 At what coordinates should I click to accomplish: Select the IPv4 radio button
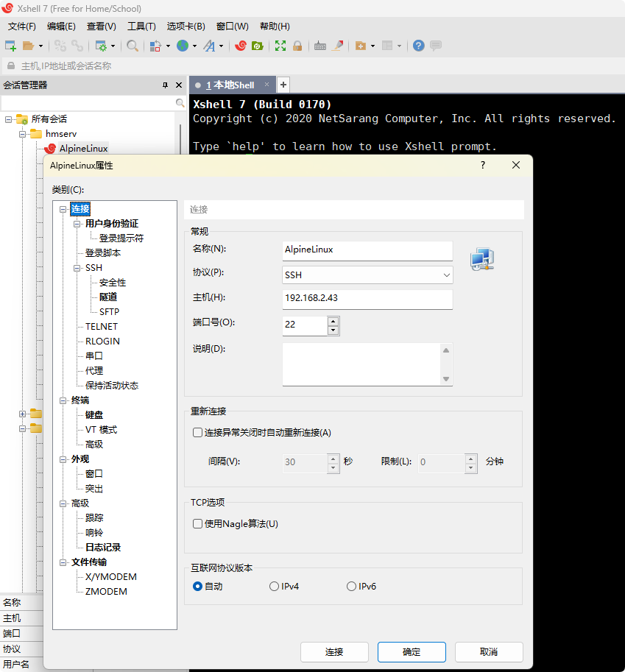point(274,587)
